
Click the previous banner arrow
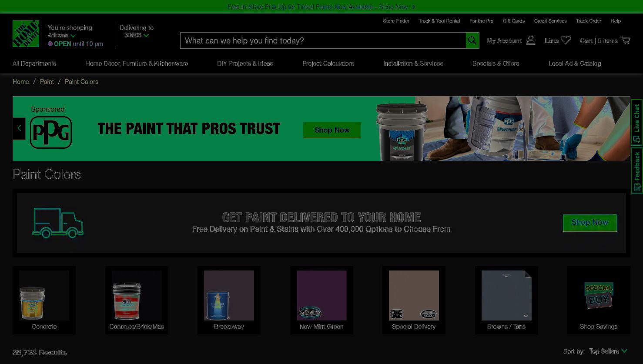19,128
